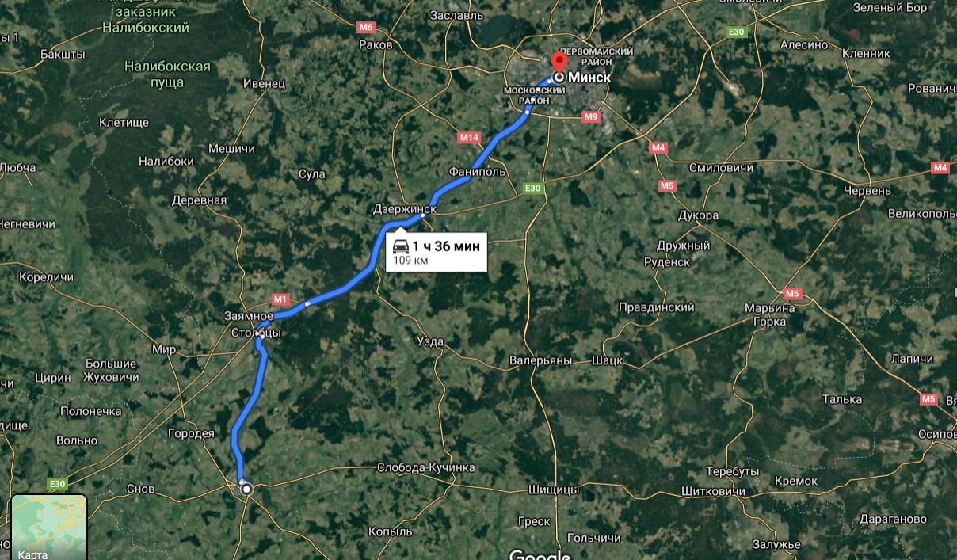This screenshot has width=957, height=560.
Task: Click the 109 км distance label
Action: [411, 260]
